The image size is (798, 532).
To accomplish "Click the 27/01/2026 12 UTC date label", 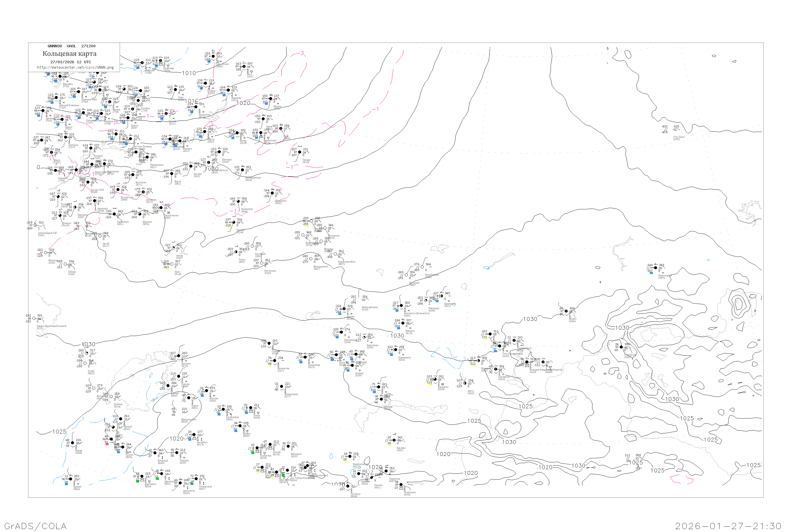I will 70,62.
